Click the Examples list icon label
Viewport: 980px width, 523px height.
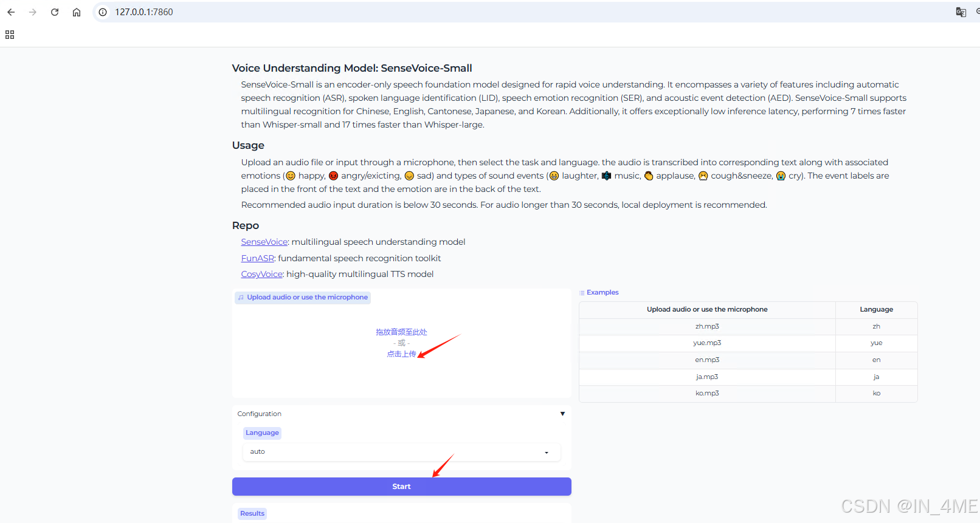pos(599,293)
